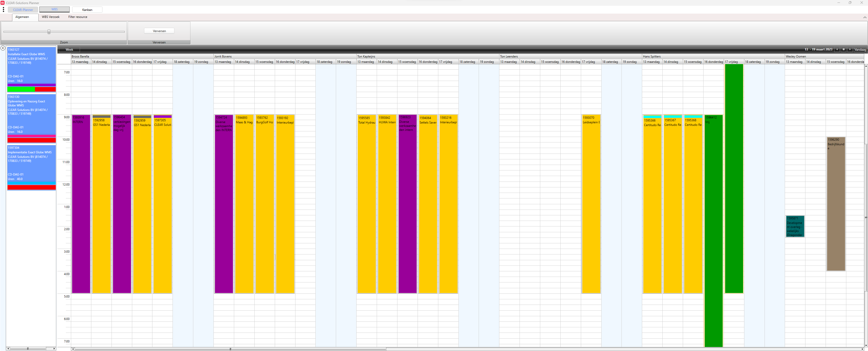
Task: Click the Verversen refresh icon
Action: pos(159,31)
